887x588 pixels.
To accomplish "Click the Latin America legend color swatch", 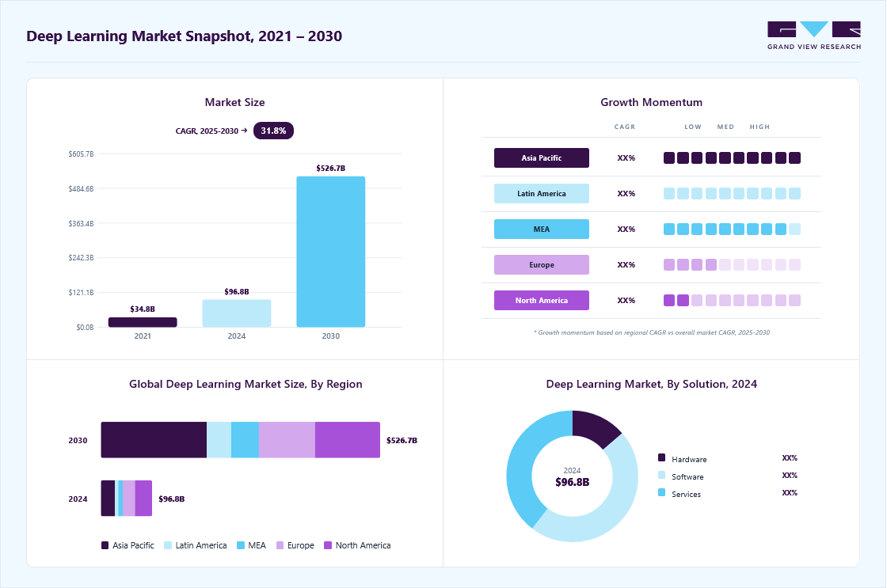I will (x=167, y=545).
